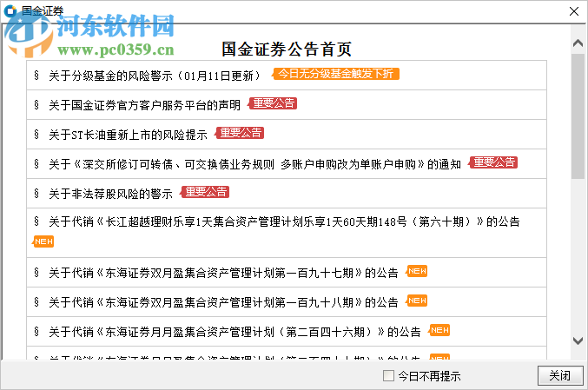
Task: Click NEW badge under 长江超越理财 announcement
Action: point(43,241)
